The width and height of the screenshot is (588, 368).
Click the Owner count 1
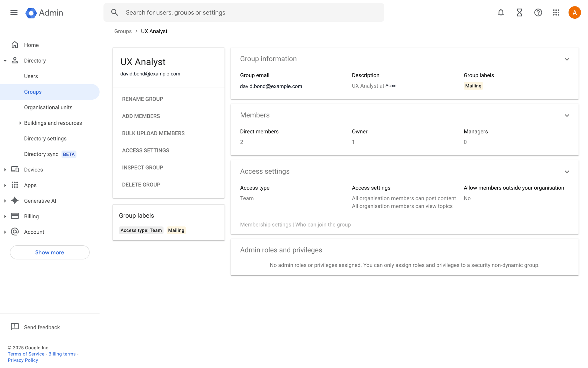[x=353, y=142]
